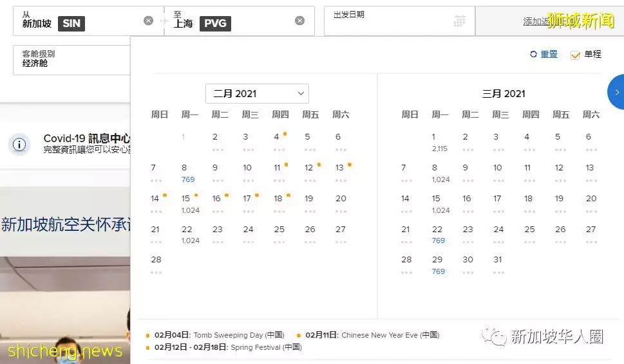The height and width of the screenshot is (364, 624).
Task: Click the 重置 reset link
Action: (x=549, y=54)
